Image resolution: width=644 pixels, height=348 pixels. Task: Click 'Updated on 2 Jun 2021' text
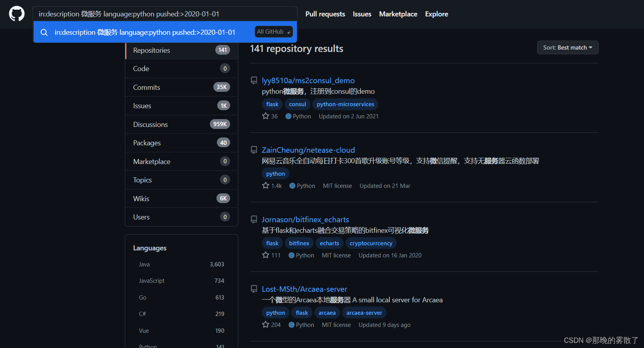coord(349,116)
